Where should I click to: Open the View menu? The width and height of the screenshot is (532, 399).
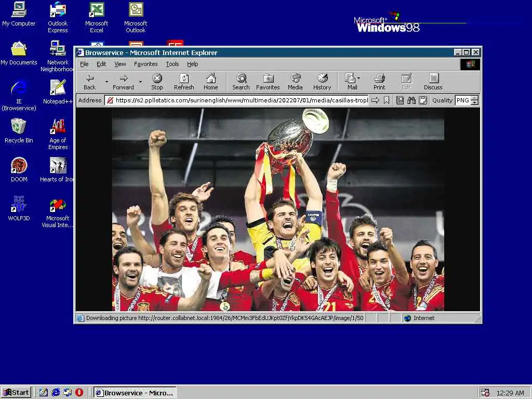[120, 64]
